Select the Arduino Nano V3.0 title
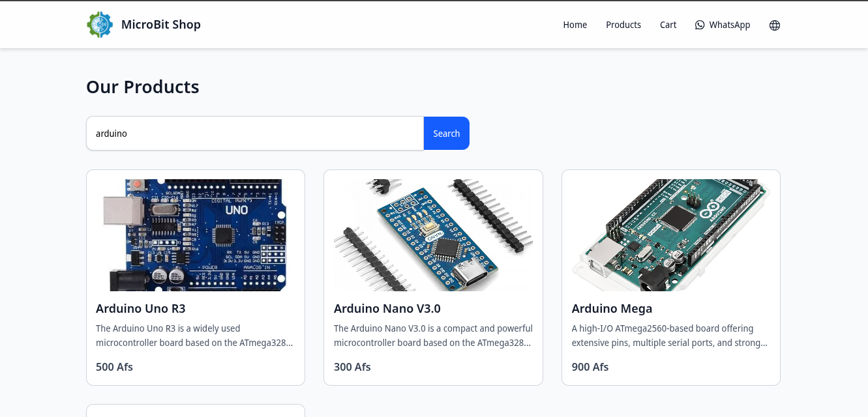 point(387,308)
